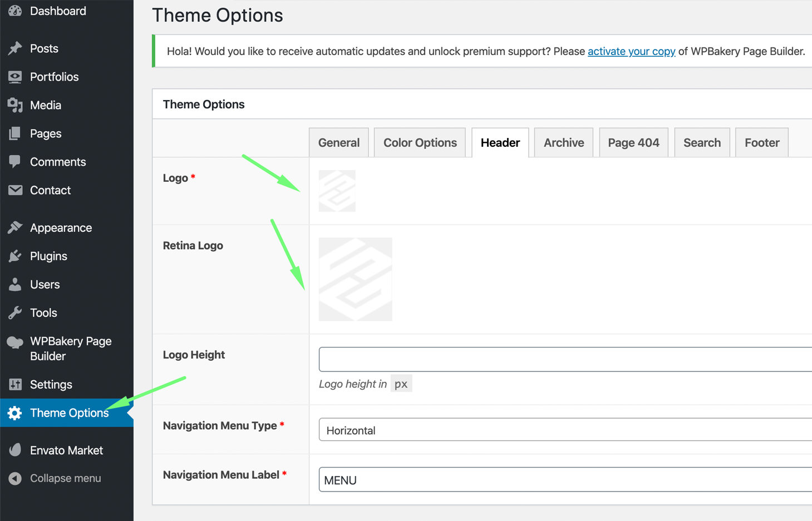This screenshot has height=521, width=812.
Task: Click the Contact envelope icon
Action: pos(15,190)
